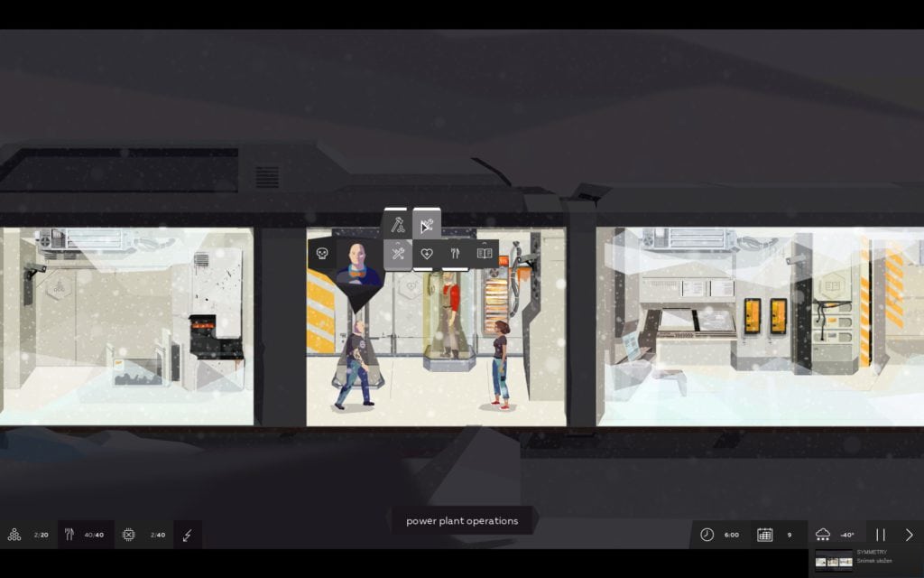The width and height of the screenshot is (924, 578).
Task: Click the clock time indicator
Action: [x=707, y=535]
